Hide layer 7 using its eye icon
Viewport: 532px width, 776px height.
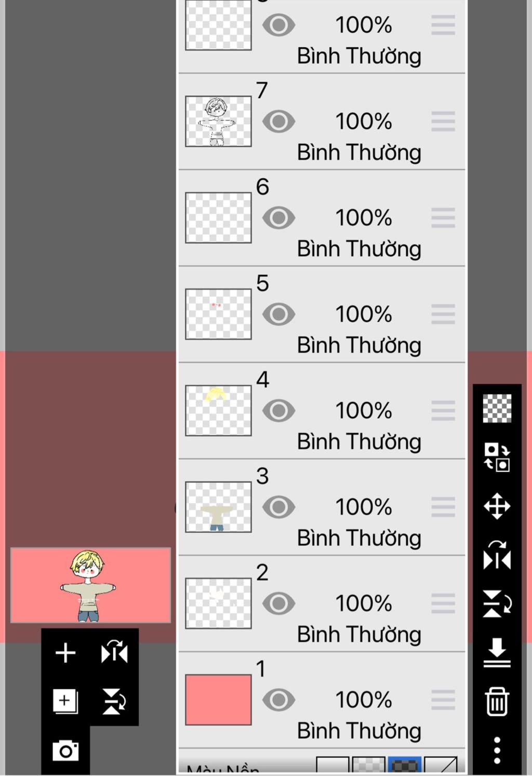[x=278, y=122]
